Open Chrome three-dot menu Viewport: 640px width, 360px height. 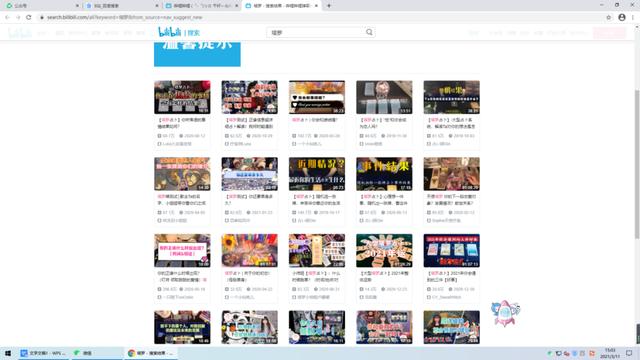coord(633,17)
